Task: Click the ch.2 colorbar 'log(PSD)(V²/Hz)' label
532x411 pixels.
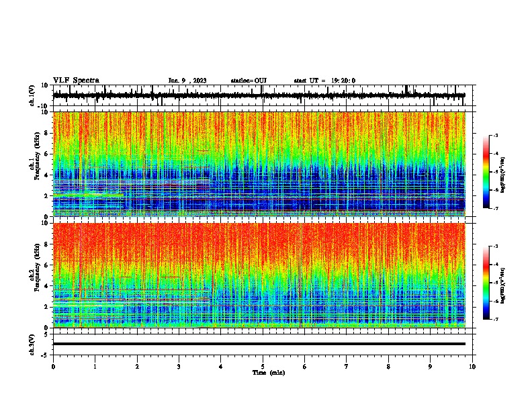Action: tap(503, 285)
